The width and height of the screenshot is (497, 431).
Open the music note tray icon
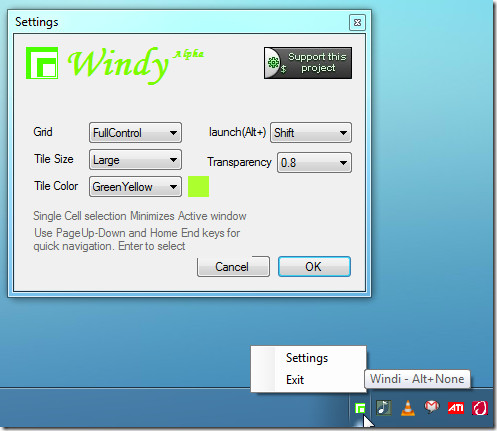click(384, 408)
